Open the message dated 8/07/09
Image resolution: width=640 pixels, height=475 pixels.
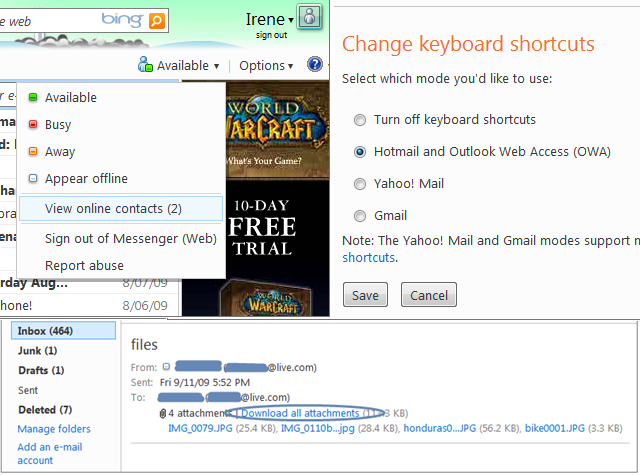[x=89, y=283]
